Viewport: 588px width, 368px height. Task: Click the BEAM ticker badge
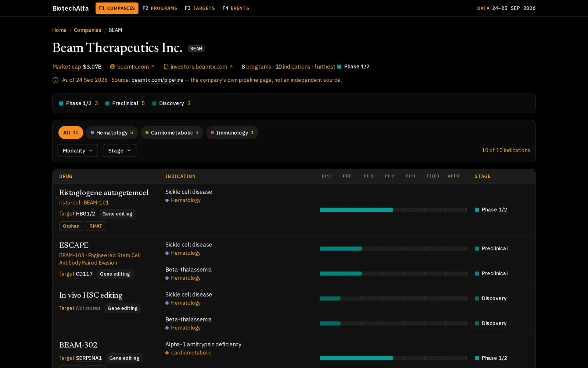click(196, 49)
